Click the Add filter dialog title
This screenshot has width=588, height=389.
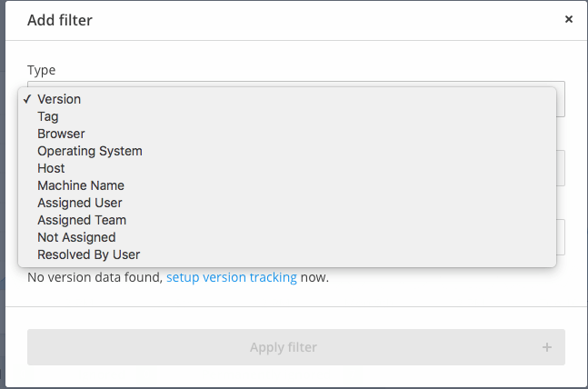point(60,19)
